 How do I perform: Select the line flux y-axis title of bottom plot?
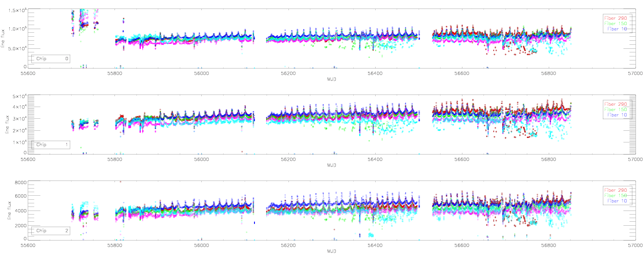point(4,211)
